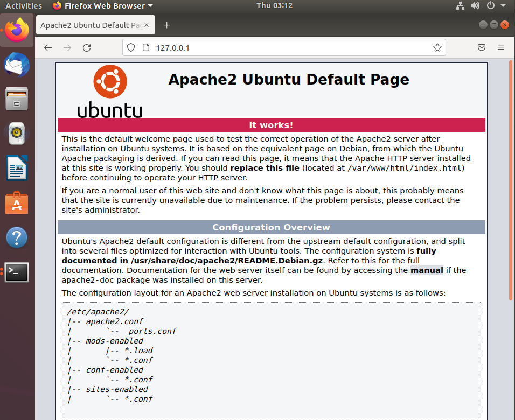The image size is (515, 420).
Task: Open LibreOffice Writer from the dock
Action: coord(17,168)
